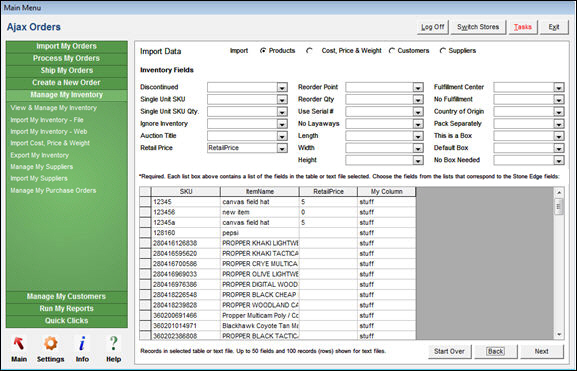Image resolution: width=577 pixels, height=371 pixels.
Task: Open the Tasks button
Action: tap(523, 27)
